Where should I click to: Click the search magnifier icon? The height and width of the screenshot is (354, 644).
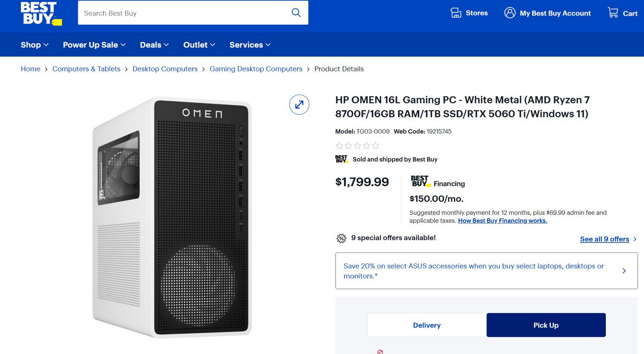(x=296, y=13)
